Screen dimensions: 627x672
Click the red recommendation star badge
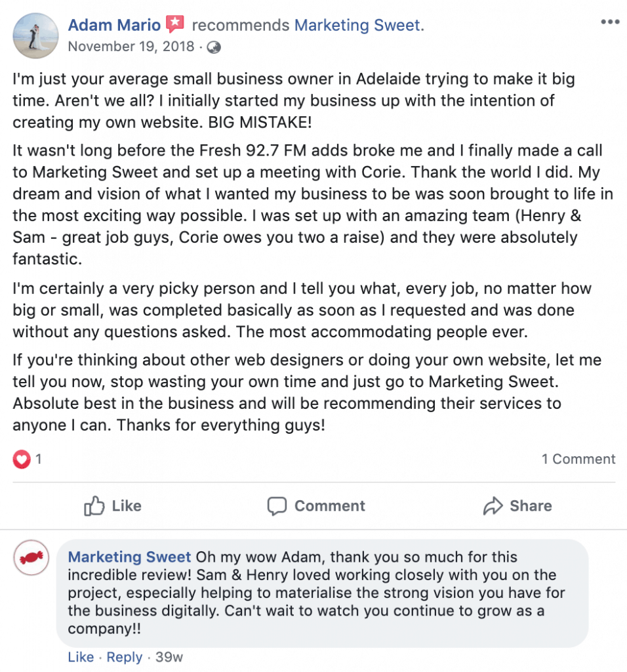(x=175, y=25)
